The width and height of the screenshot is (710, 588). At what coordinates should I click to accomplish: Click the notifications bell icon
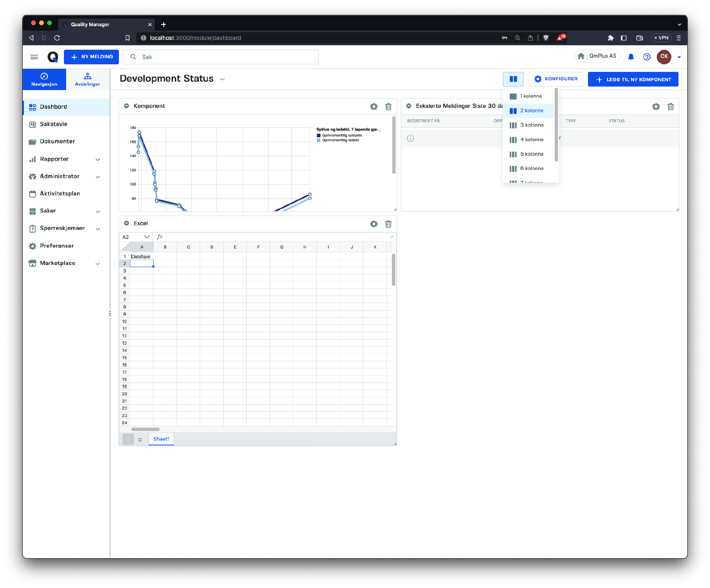tap(631, 57)
